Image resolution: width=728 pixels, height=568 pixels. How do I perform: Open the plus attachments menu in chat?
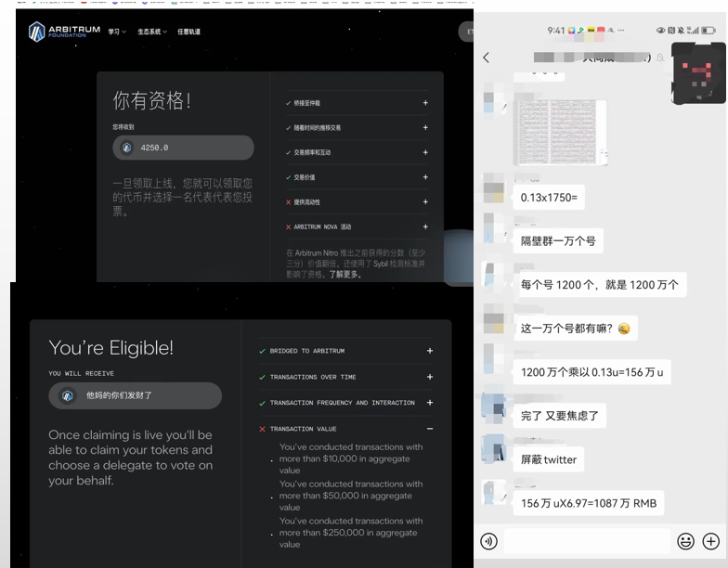pyautogui.click(x=711, y=541)
